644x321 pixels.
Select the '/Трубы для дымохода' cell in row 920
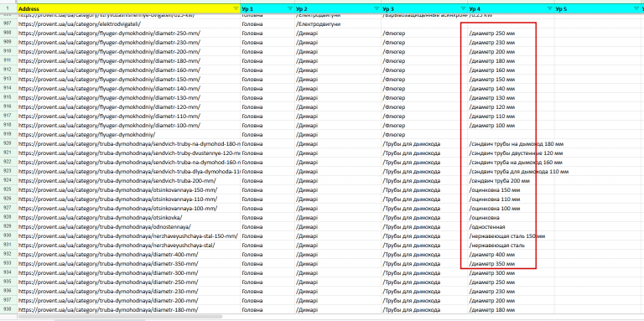(424, 144)
